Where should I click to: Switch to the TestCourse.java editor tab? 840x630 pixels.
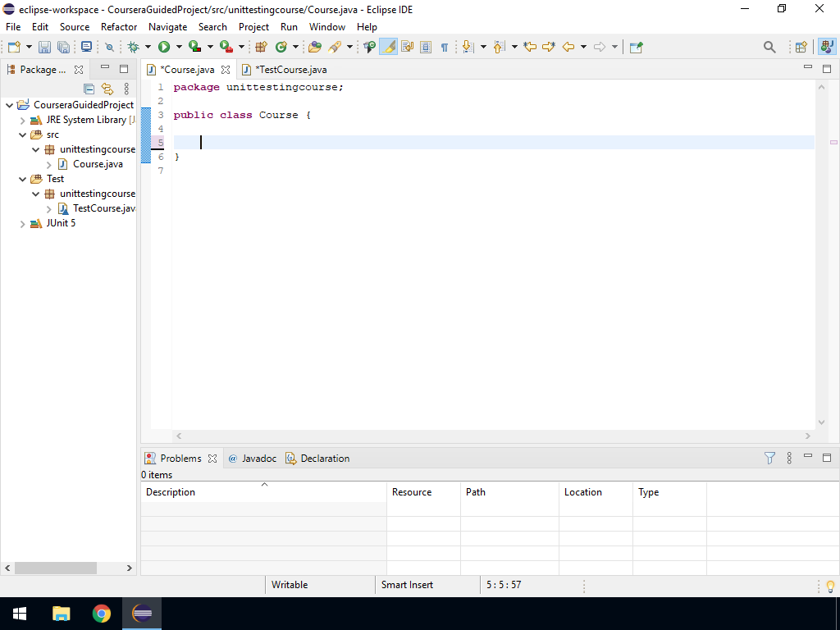pos(290,70)
